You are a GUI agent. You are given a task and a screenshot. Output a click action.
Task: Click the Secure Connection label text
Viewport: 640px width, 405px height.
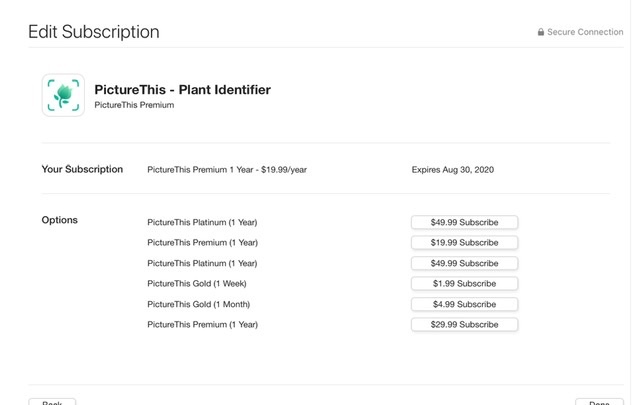coord(585,32)
